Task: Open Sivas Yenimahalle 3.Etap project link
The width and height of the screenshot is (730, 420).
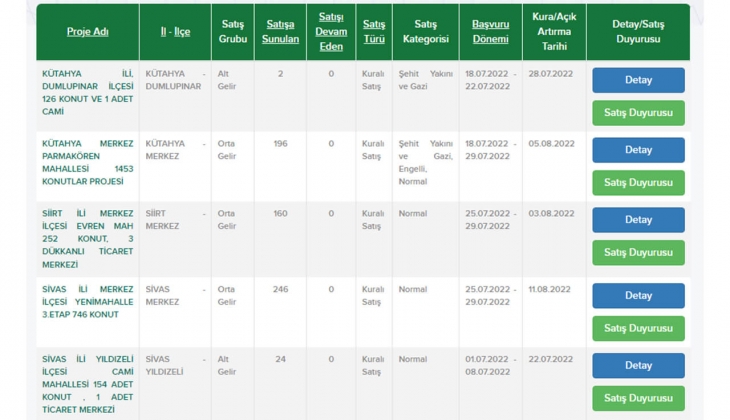Action: [87, 301]
